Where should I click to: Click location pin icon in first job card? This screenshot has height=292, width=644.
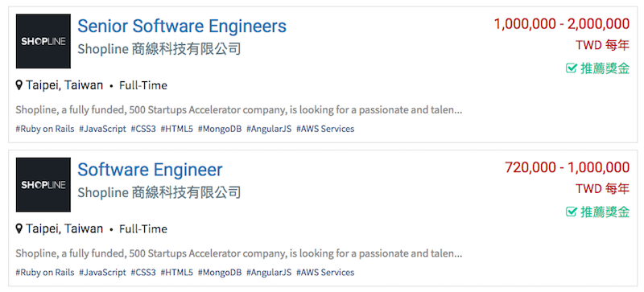(x=19, y=85)
